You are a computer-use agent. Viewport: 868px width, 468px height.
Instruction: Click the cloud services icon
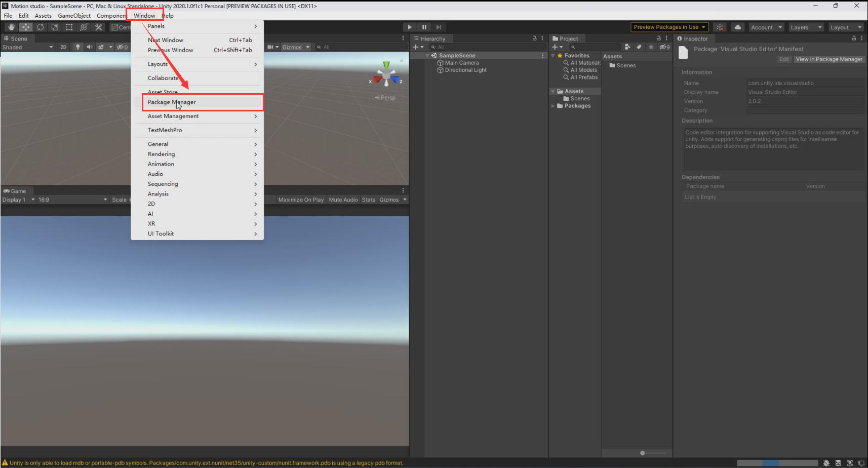click(x=738, y=27)
